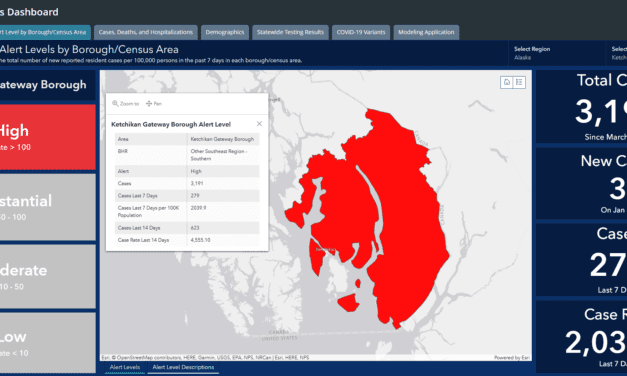The height and width of the screenshot is (376, 627).
Task: Click the Cases Last 7 Days value '279'
Action: point(195,196)
